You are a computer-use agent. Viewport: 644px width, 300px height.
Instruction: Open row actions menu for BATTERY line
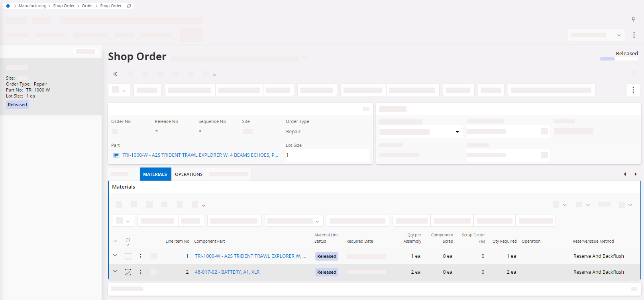coord(141,272)
